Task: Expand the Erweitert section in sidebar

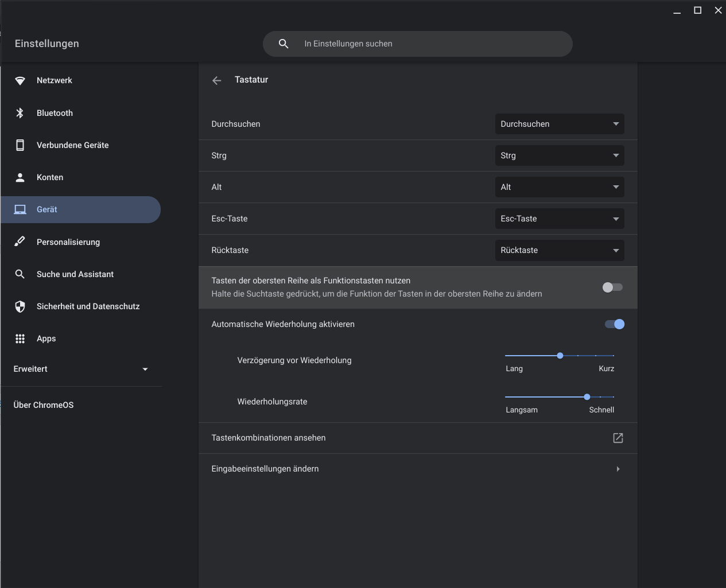Action: (80, 369)
